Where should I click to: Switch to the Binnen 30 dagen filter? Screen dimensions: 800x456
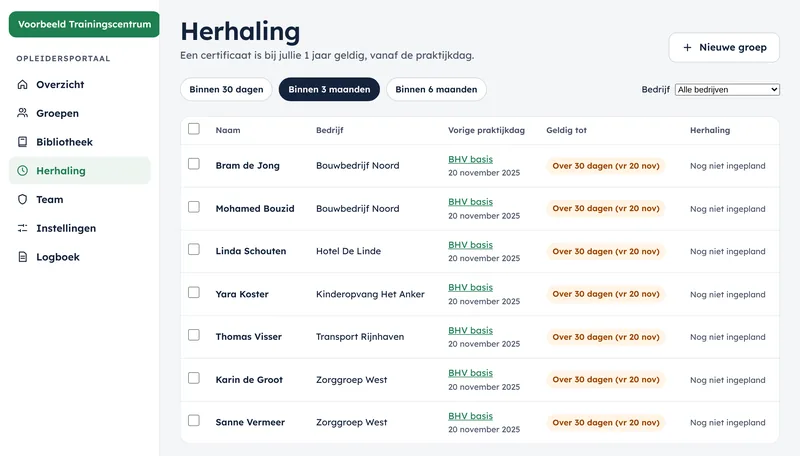(x=226, y=89)
